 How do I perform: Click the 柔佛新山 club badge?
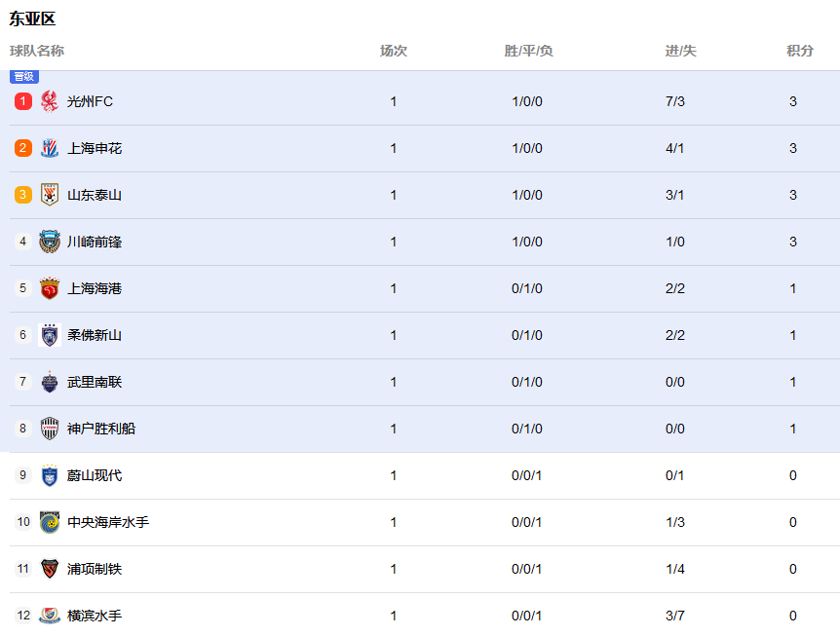(x=50, y=335)
